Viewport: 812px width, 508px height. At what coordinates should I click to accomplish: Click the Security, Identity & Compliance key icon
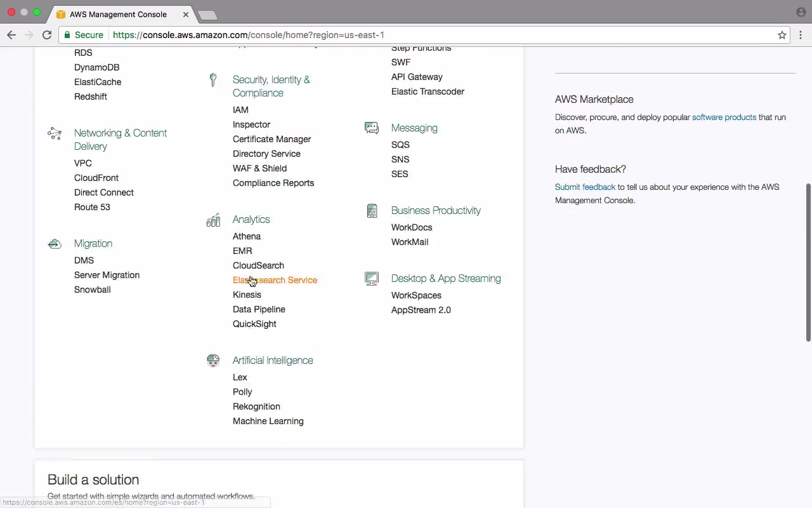click(213, 80)
